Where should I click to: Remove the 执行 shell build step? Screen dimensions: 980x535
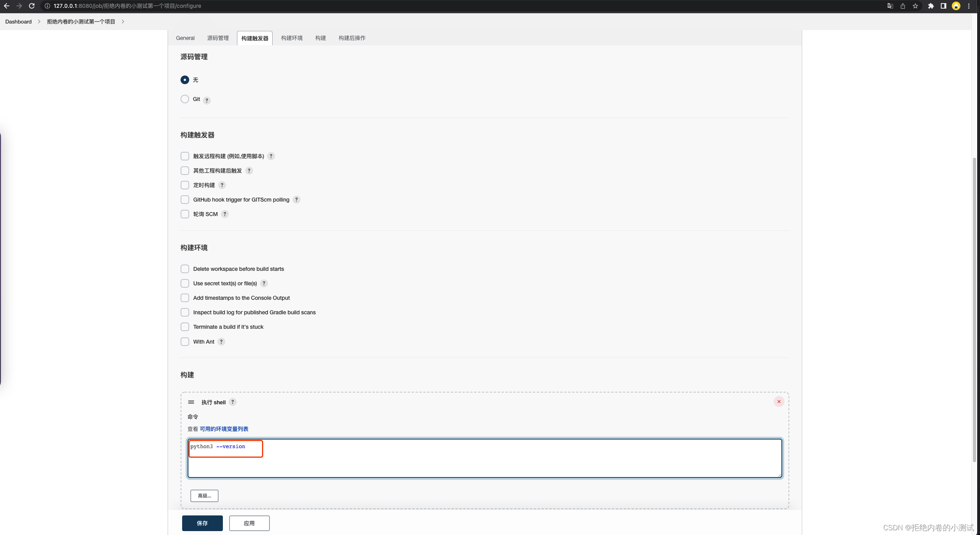779,402
